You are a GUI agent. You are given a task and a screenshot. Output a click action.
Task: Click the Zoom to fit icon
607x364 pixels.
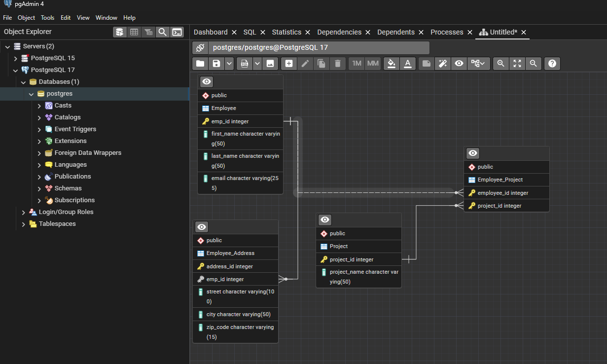pyautogui.click(x=517, y=64)
